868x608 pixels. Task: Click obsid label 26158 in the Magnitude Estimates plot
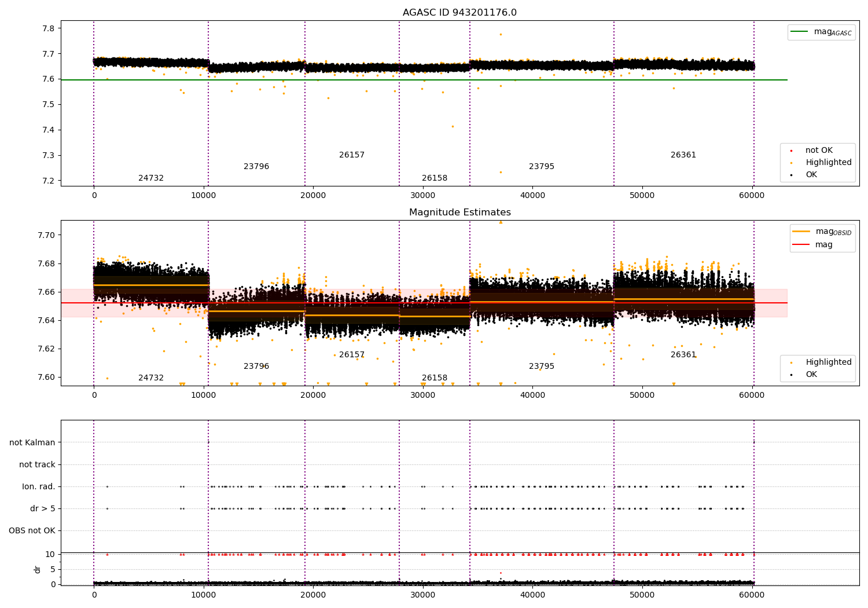click(435, 378)
